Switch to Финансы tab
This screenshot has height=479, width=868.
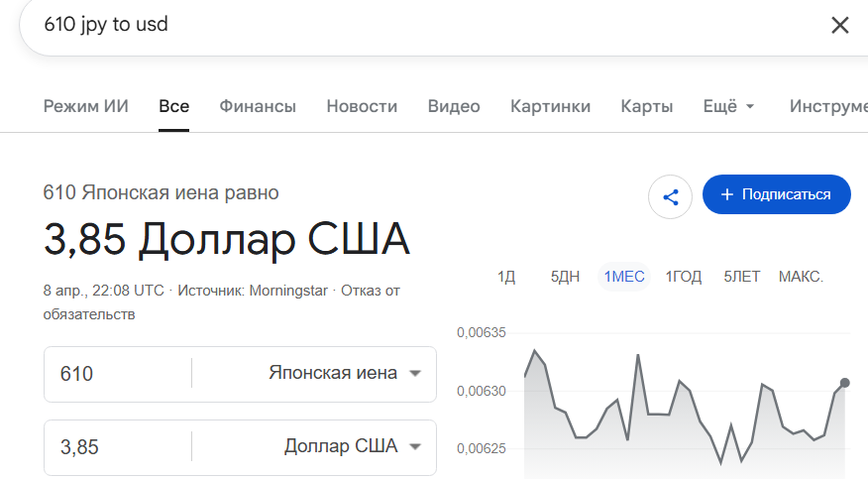pos(258,106)
